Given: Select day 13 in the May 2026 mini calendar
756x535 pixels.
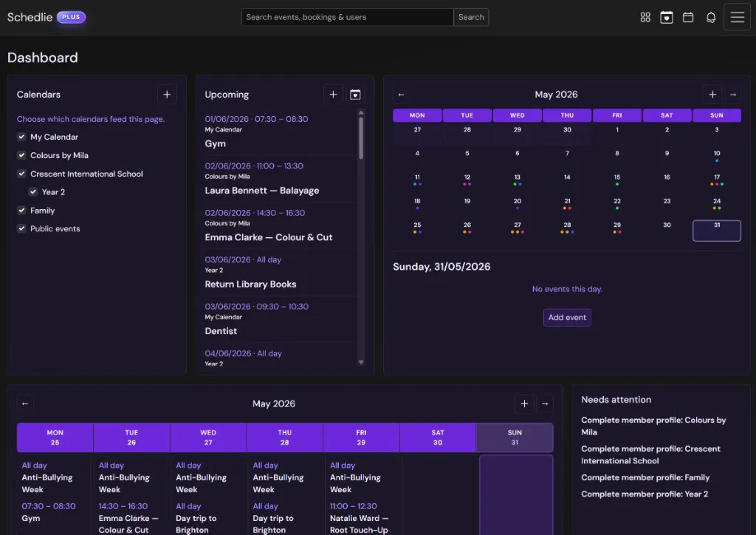Looking at the screenshot, I should (x=517, y=180).
